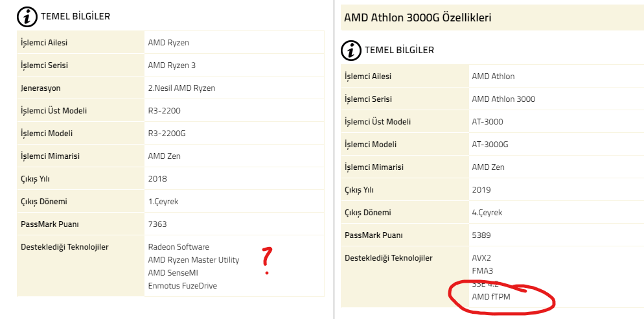Click the red question mark annotation
The image size is (644, 319).
pyautogui.click(x=266, y=261)
